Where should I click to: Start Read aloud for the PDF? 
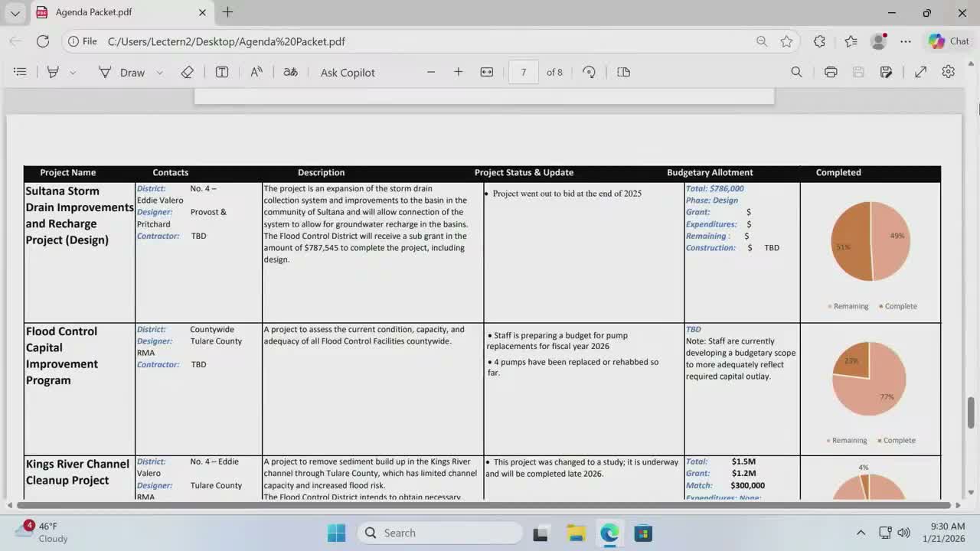pos(256,72)
